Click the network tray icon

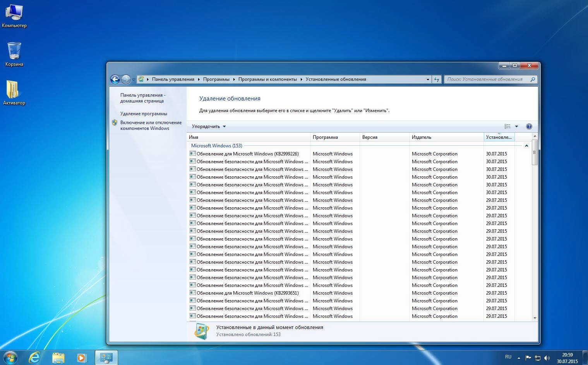click(538, 358)
